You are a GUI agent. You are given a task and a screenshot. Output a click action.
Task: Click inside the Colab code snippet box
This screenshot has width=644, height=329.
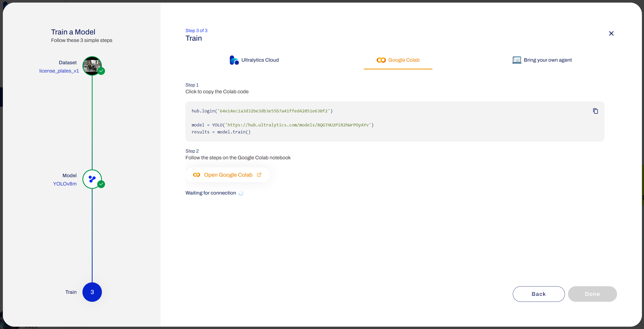pos(363,121)
